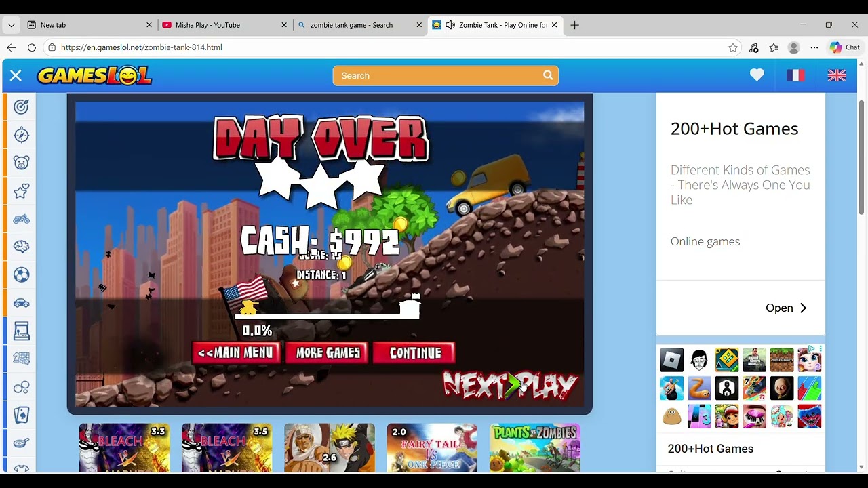Open the ad chevron arrow beside Open
The height and width of the screenshot is (488, 868).
[804, 308]
